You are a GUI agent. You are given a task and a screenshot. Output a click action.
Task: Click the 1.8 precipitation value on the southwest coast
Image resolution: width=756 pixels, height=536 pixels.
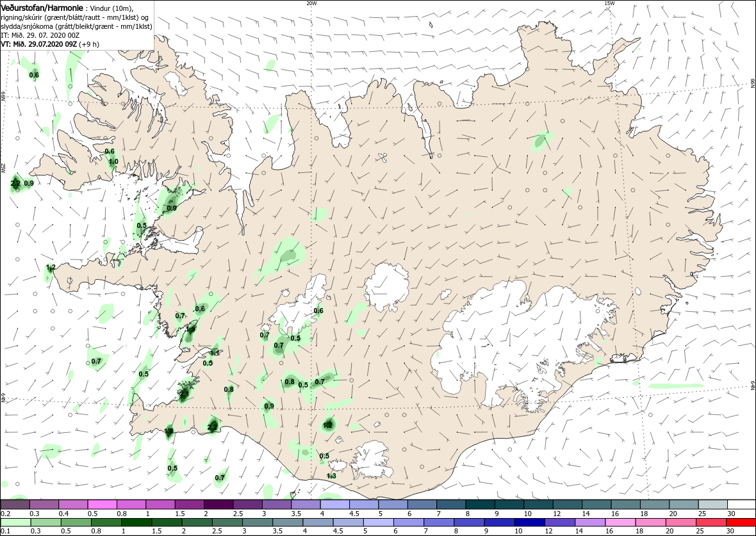pos(168,431)
